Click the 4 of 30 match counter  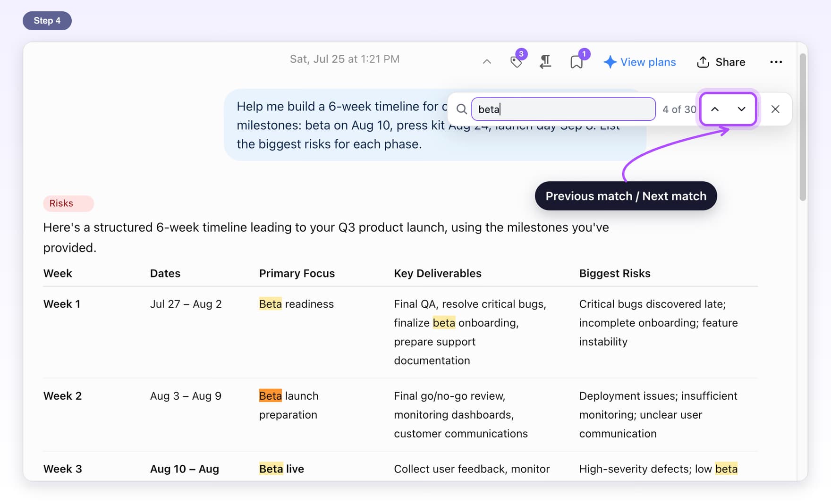click(x=679, y=109)
